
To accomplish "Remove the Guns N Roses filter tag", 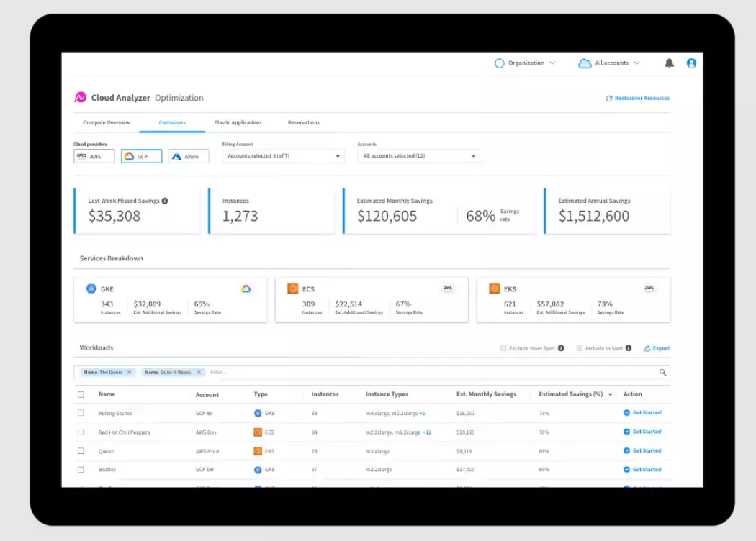I will 199,372.
